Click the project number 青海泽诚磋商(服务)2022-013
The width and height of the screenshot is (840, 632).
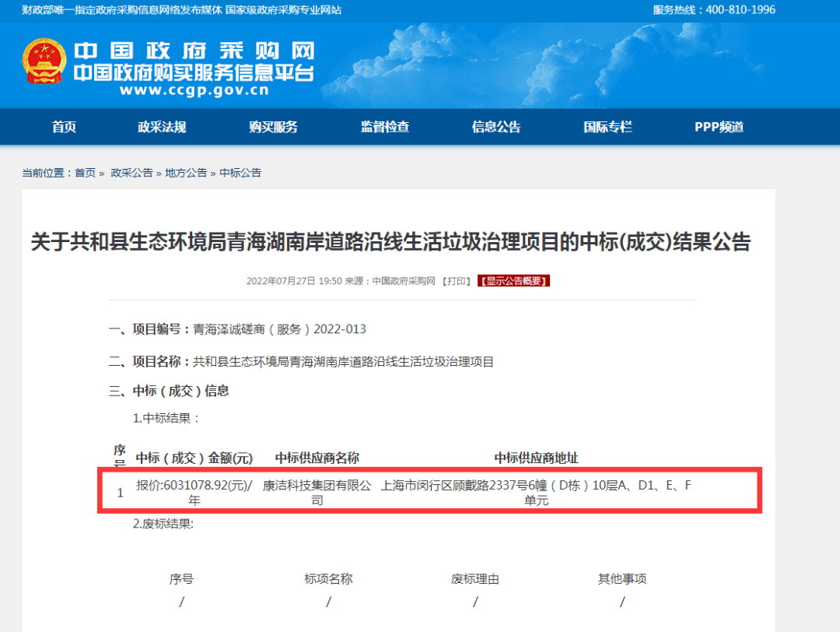[279, 329]
